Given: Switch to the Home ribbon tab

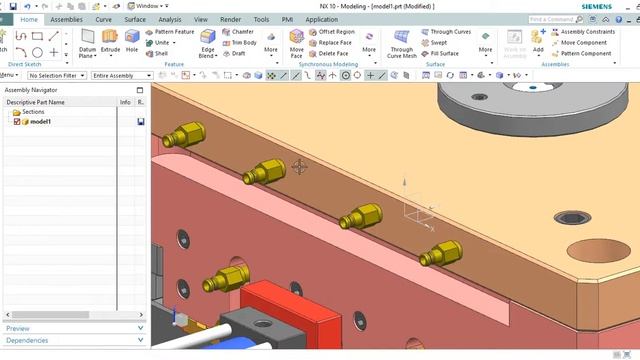Looking at the screenshot, I should (x=29, y=20).
